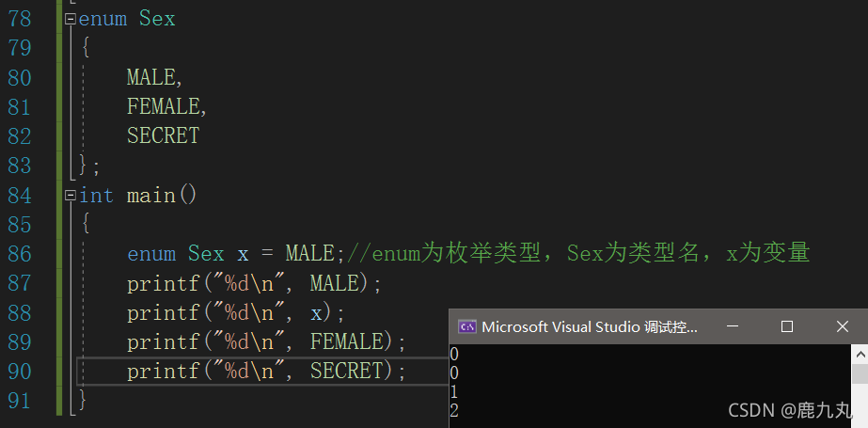The height and width of the screenshot is (428, 868).
Task: Click MALE in the assignment on line 86
Action: 310,254
